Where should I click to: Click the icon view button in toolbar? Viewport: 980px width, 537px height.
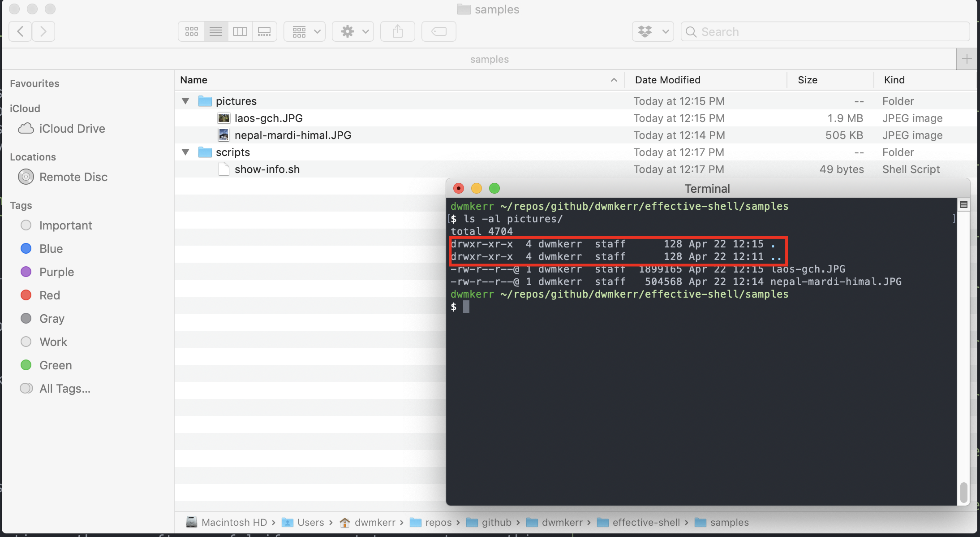coord(192,30)
